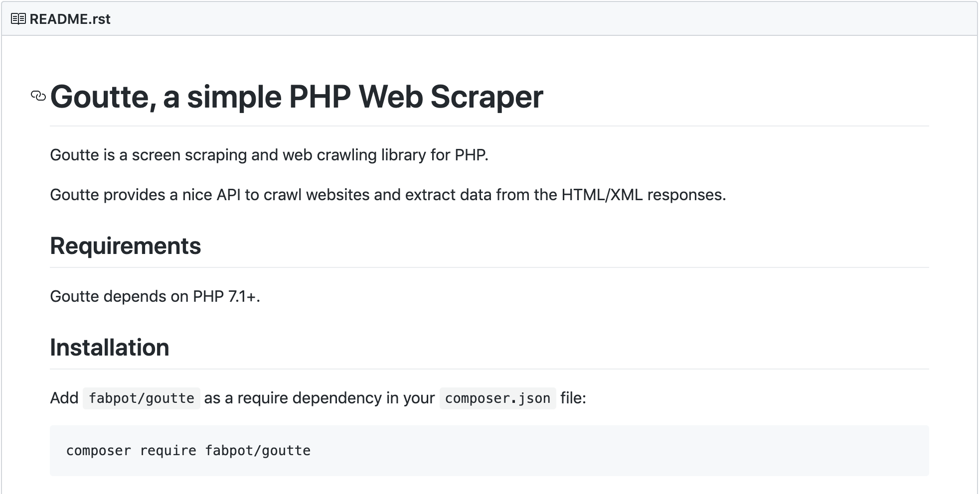This screenshot has height=494, width=980.
Task: Click the "composer require fabpot/goutte" command text
Action: click(x=188, y=451)
